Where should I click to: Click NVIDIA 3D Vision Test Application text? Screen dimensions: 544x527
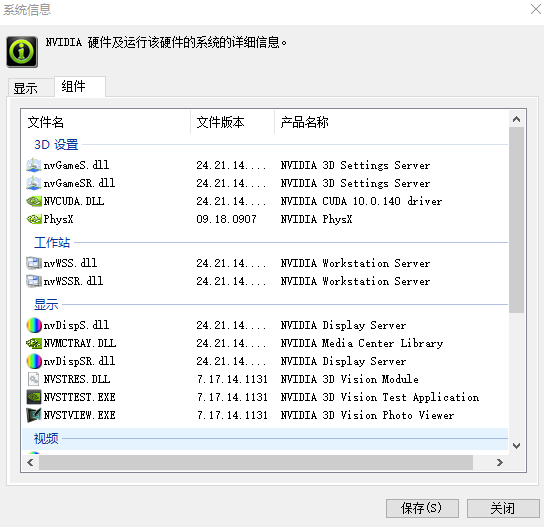(x=380, y=397)
